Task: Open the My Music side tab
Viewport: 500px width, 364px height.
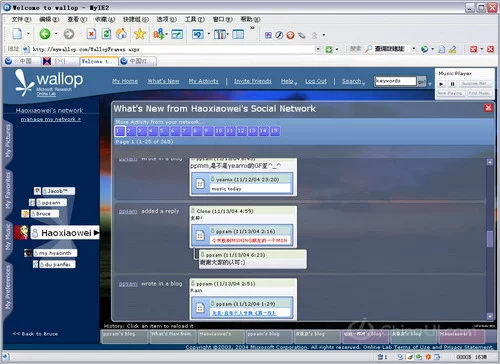Action: 8,237
